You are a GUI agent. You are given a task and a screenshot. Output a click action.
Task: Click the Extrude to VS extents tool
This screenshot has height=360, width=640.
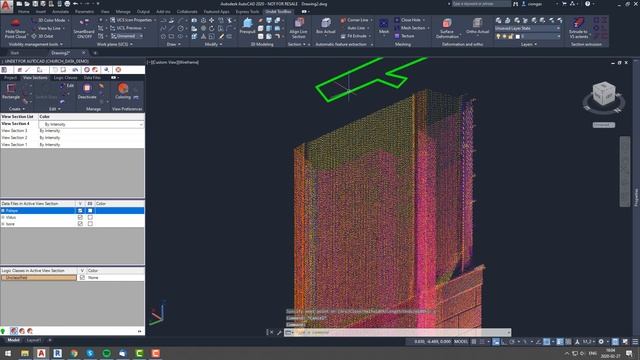(x=578, y=28)
